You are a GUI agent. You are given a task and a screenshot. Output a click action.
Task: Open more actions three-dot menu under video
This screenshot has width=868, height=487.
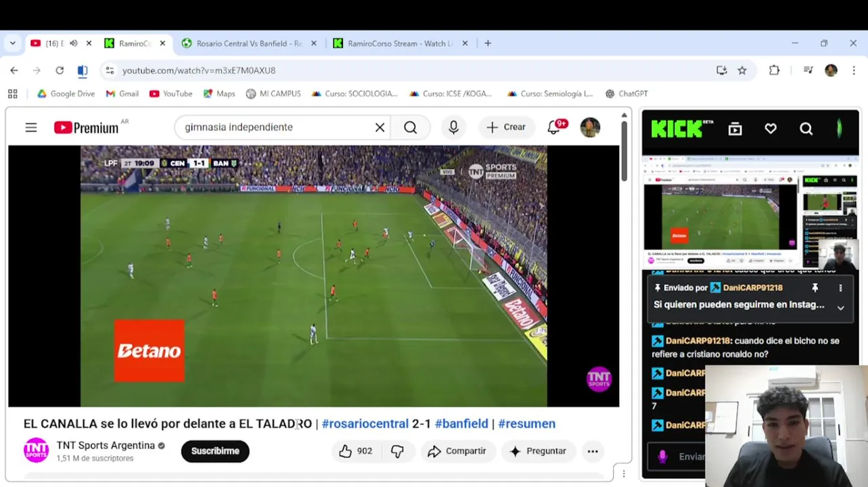[x=593, y=451]
